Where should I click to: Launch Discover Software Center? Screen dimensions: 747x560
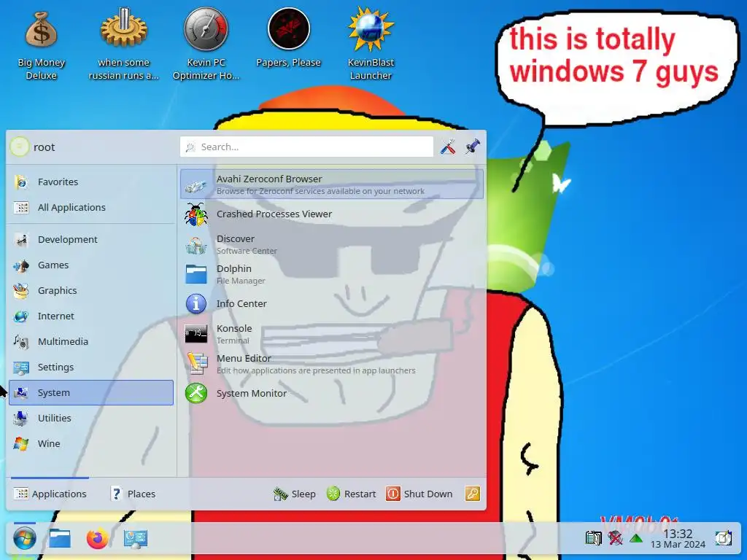332,244
